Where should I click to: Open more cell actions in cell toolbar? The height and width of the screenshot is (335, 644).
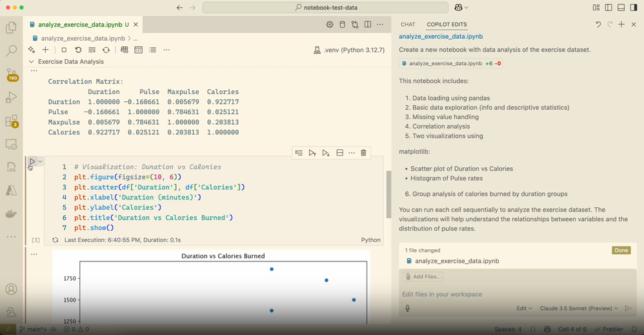(352, 153)
